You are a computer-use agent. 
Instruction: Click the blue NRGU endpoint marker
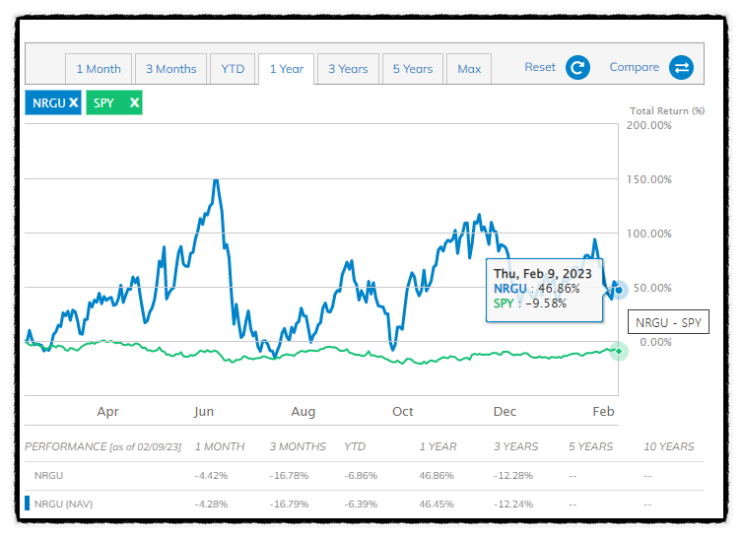coord(619,290)
